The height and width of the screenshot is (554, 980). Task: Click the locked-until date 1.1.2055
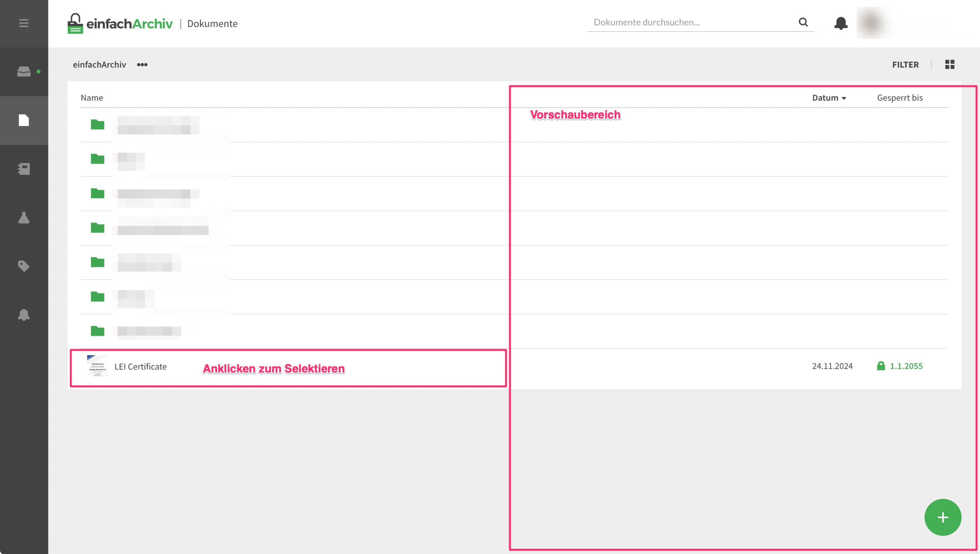click(x=906, y=366)
